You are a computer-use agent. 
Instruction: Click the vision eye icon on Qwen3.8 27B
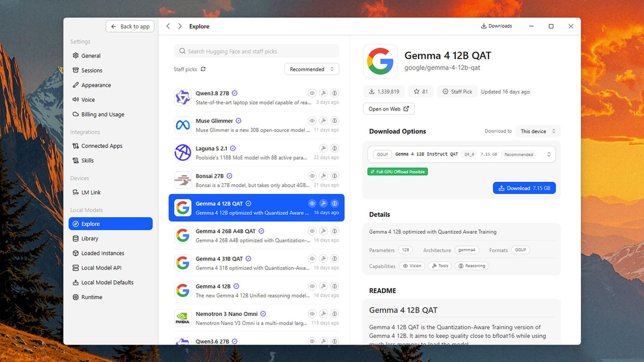click(x=312, y=93)
